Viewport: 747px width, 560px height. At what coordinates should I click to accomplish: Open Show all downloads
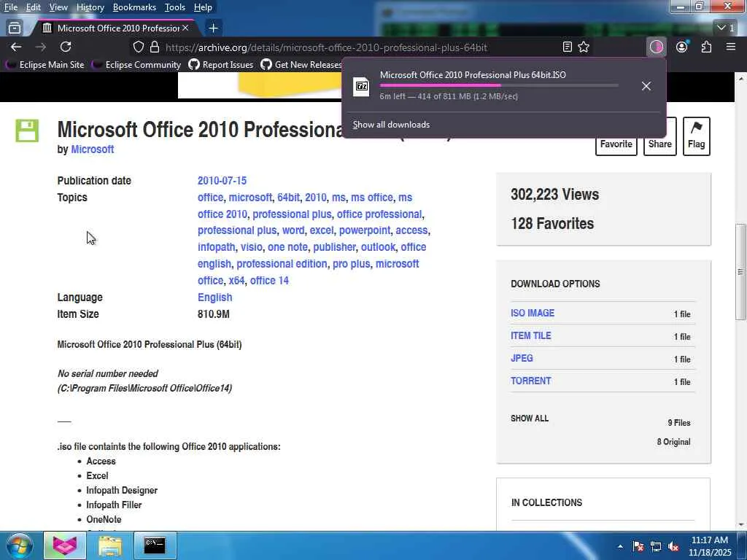tap(391, 125)
